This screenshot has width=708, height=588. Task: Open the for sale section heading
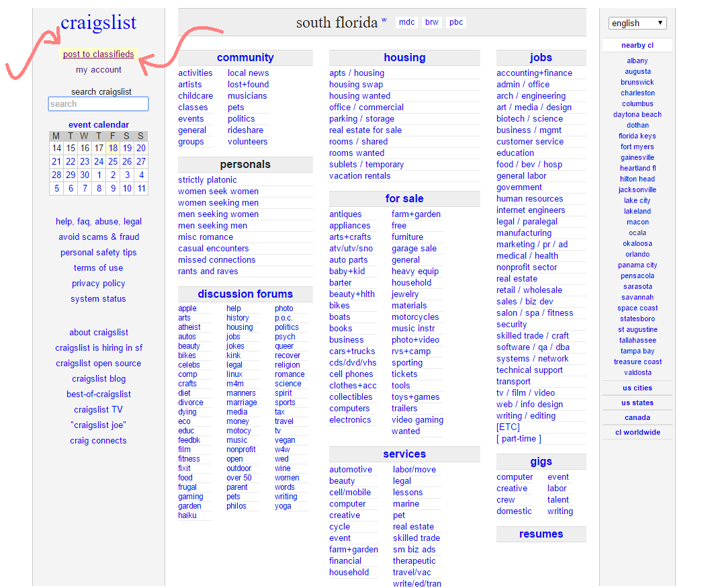[x=404, y=199]
